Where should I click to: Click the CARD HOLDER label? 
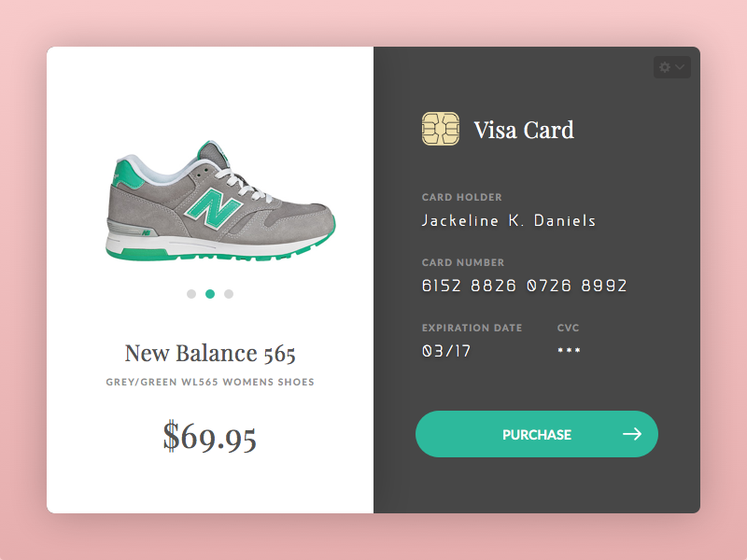461,198
